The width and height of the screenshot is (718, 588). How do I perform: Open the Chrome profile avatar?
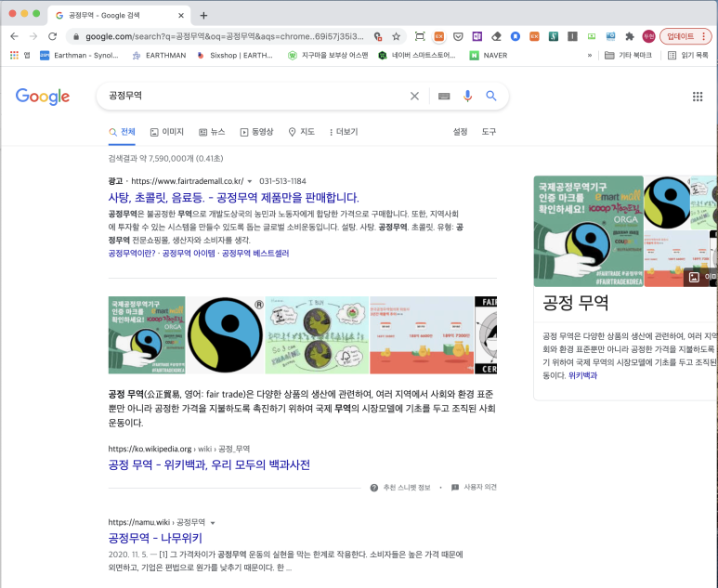[648, 36]
